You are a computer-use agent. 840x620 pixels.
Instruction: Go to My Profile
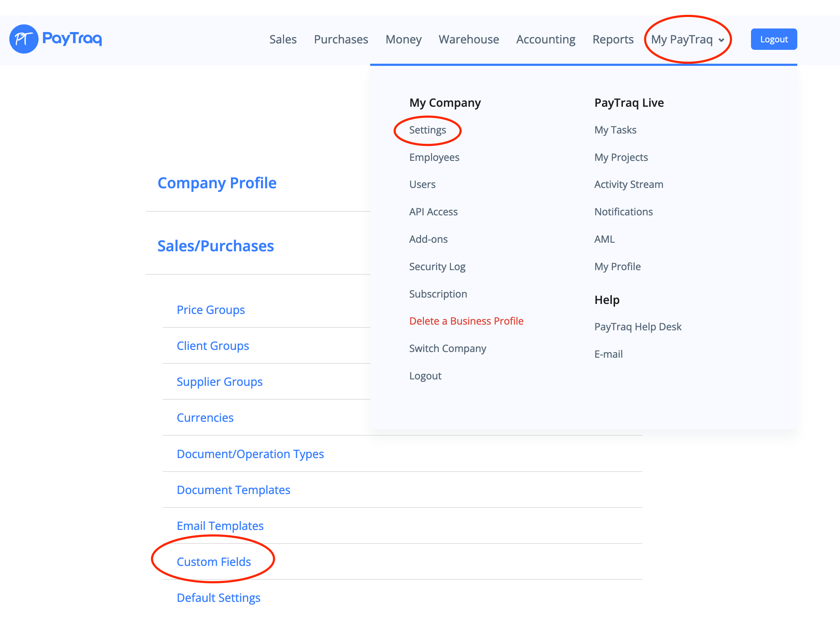tap(618, 267)
